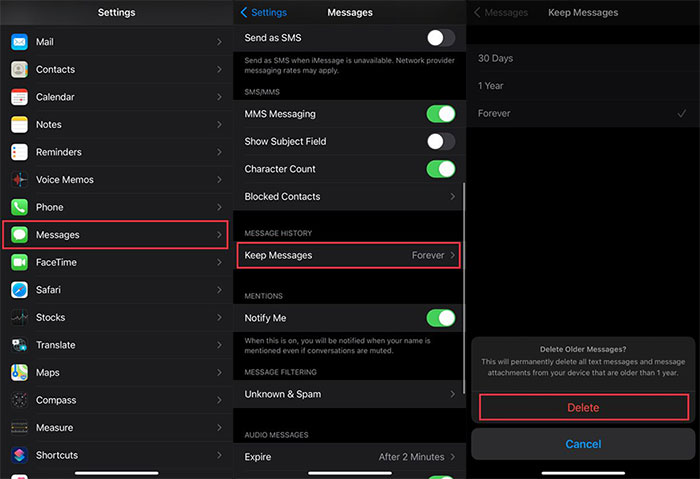Open the FaceTime settings row
This screenshot has width=700, height=479.
[117, 262]
